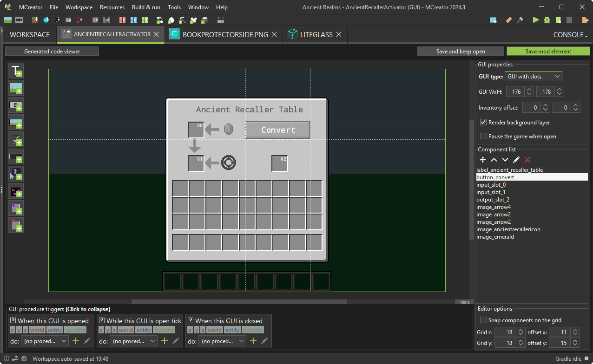Click the gray stop square icon

click(569, 20)
